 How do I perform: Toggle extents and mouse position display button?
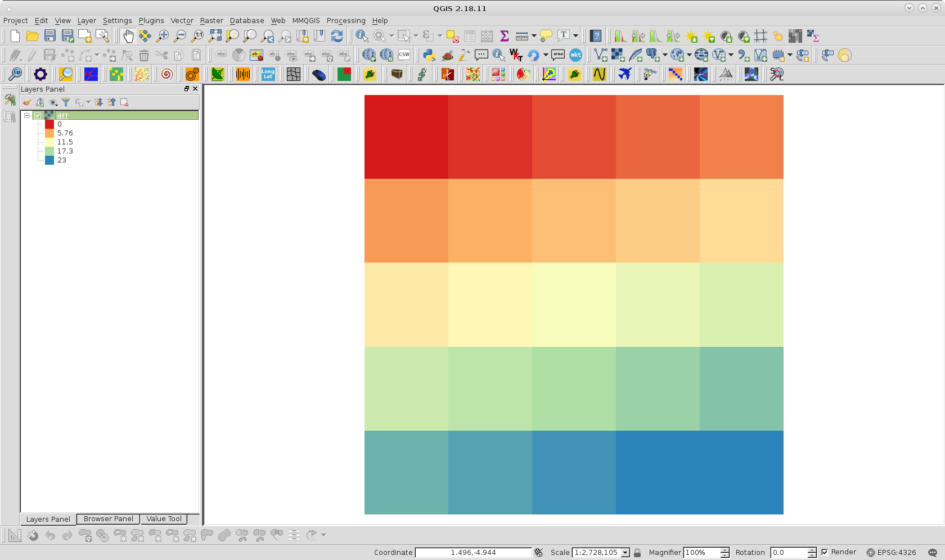[x=538, y=553]
